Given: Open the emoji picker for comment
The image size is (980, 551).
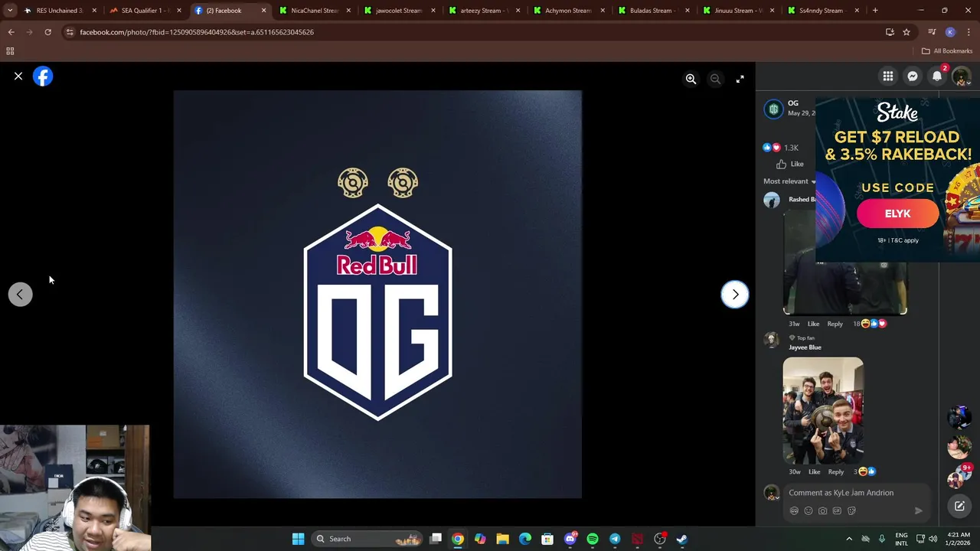Looking at the screenshot, I should click(x=808, y=510).
